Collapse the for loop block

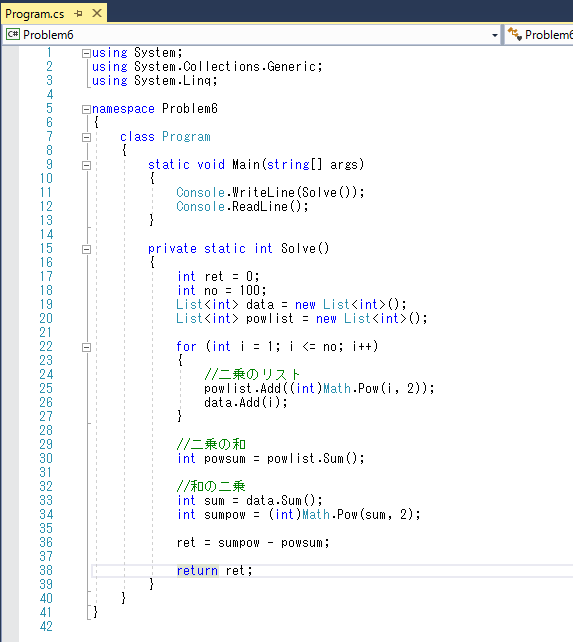(x=86, y=347)
